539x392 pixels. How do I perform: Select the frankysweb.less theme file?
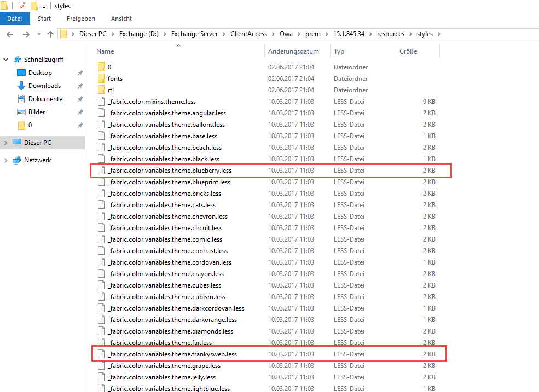click(x=172, y=354)
